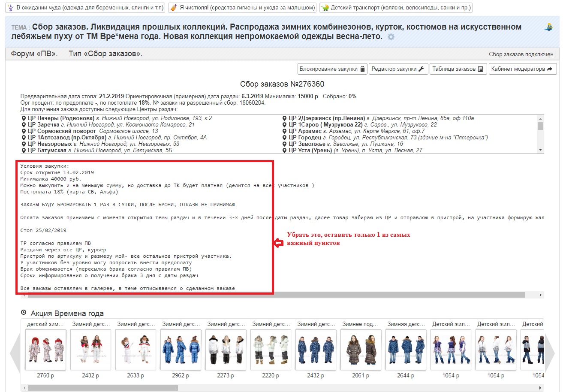Click the arrow icon in «Кабинет модератора»
The height and width of the screenshot is (392, 563).
point(550,69)
